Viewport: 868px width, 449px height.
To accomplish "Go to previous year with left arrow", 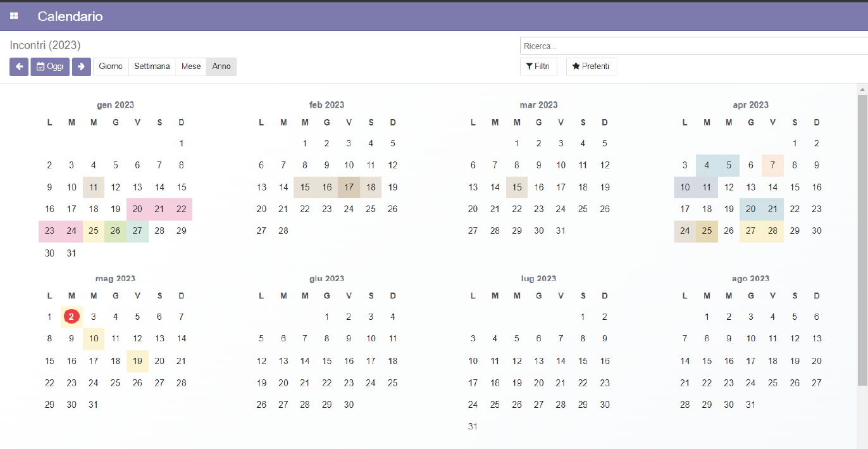I will click(19, 66).
